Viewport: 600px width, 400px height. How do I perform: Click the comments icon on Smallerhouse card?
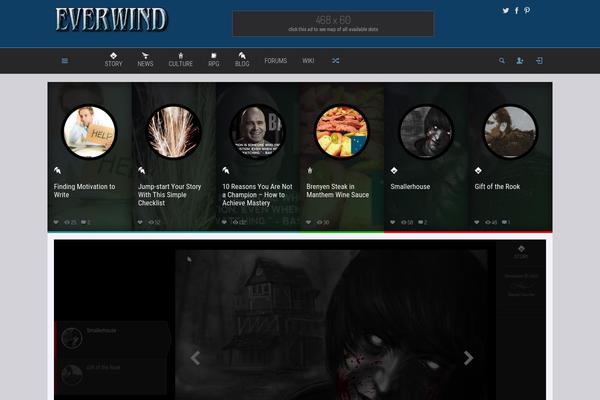click(420, 222)
